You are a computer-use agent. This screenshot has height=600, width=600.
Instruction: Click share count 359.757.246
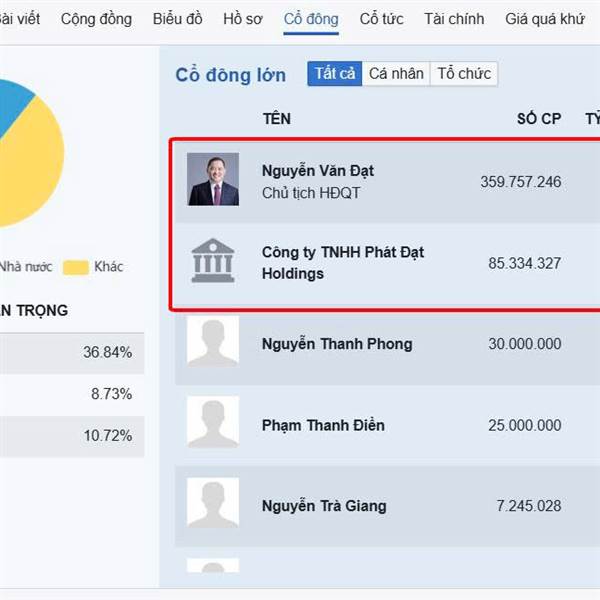click(521, 182)
